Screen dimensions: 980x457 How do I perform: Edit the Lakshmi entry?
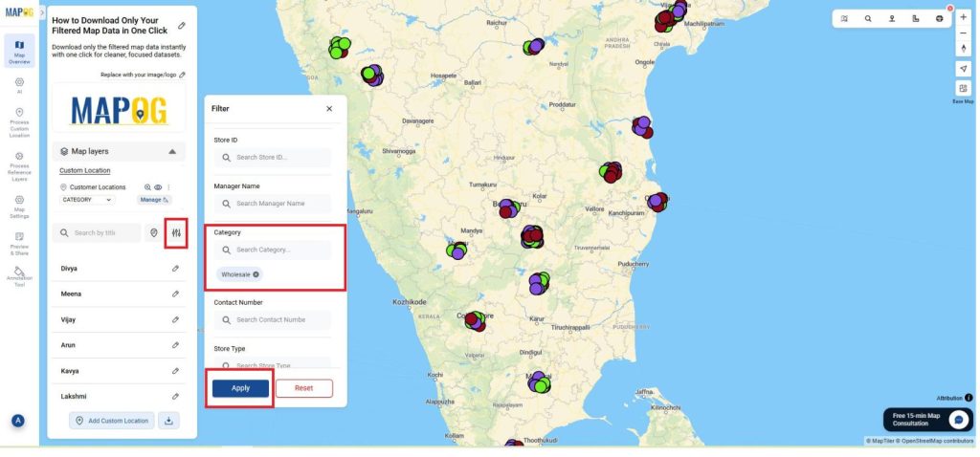click(x=176, y=397)
